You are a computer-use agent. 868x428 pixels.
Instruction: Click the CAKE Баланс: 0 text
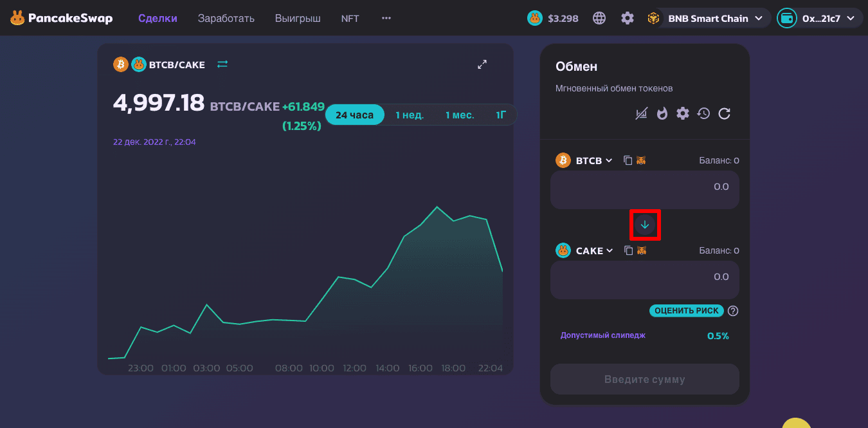pyautogui.click(x=719, y=250)
